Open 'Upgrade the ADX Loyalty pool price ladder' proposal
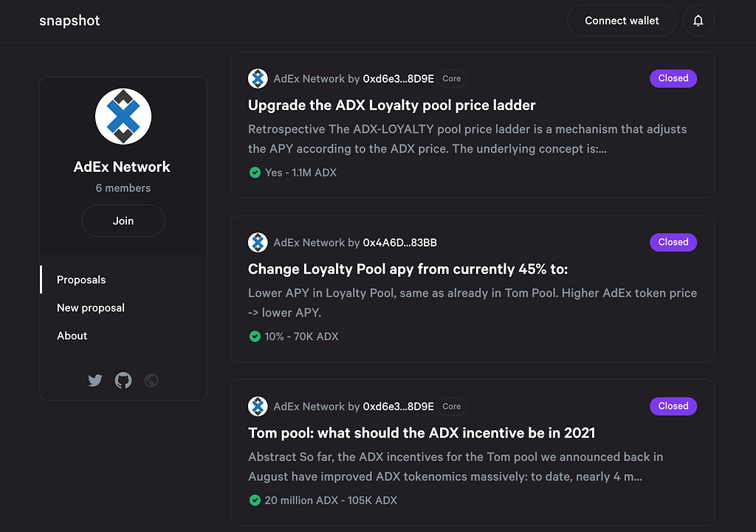The image size is (756, 532). (x=392, y=105)
